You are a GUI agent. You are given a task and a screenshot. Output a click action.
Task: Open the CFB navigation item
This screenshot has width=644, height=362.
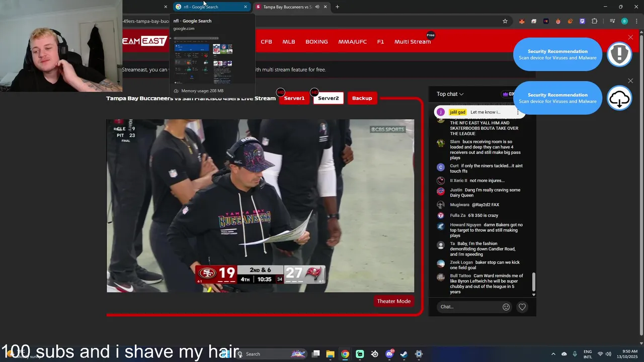pos(266,42)
